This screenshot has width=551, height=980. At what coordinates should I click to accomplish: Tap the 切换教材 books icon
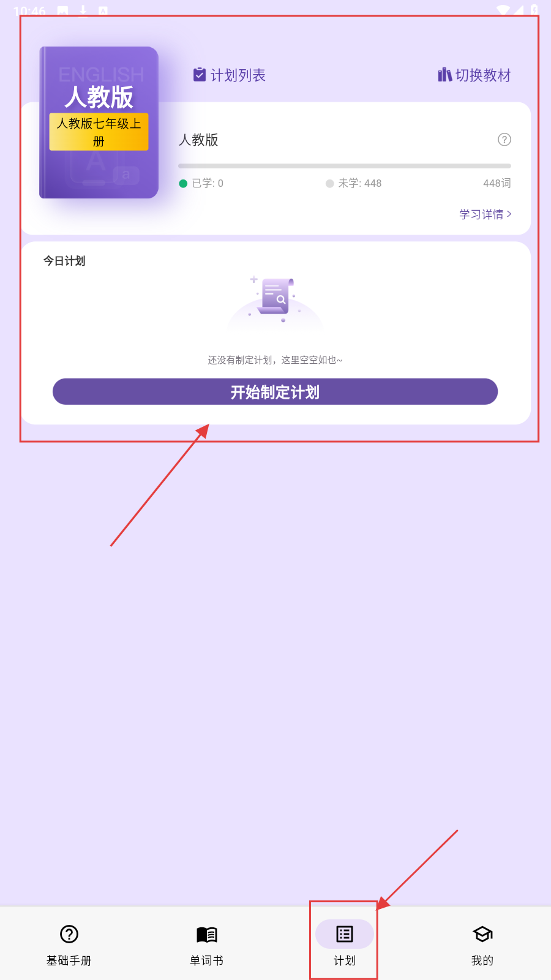445,75
